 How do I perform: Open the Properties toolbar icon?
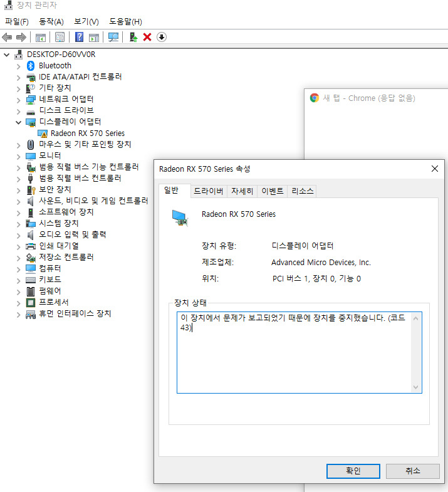pyautogui.click(x=60, y=37)
